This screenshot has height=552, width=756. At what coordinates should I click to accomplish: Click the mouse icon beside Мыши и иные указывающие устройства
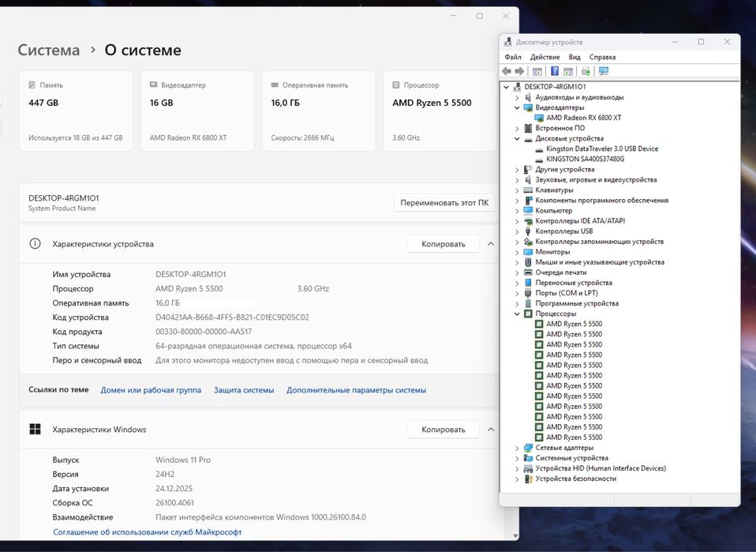click(x=528, y=262)
